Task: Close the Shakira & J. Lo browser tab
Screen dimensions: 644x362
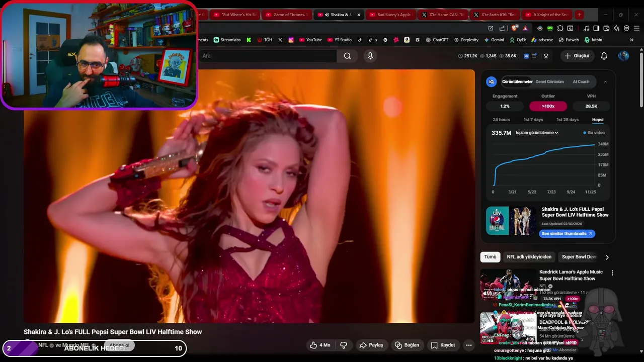Action: (x=359, y=15)
